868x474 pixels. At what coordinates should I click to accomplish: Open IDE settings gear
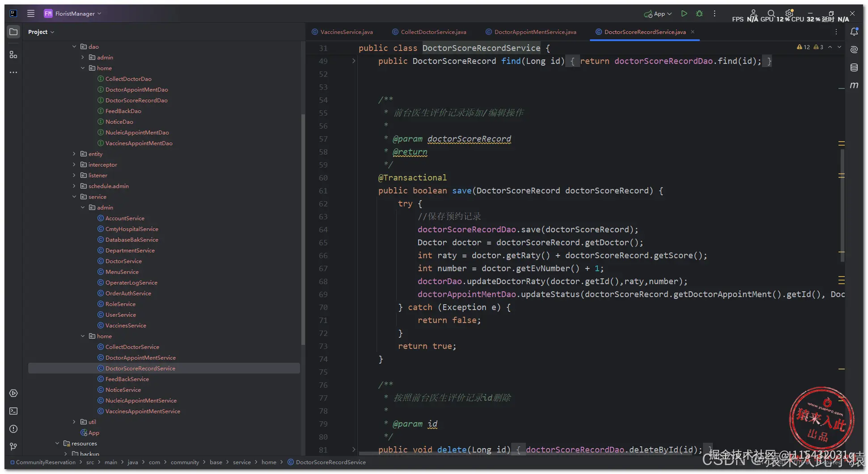click(789, 13)
